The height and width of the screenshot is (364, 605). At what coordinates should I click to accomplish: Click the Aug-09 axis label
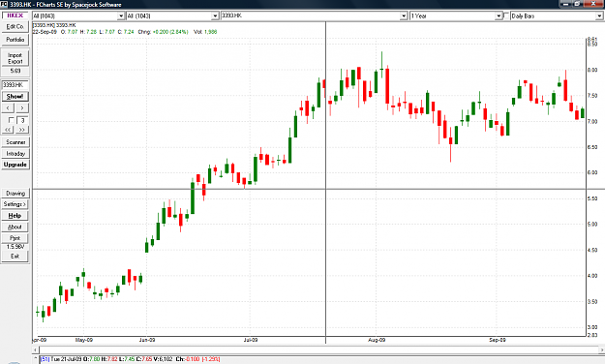click(377, 340)
